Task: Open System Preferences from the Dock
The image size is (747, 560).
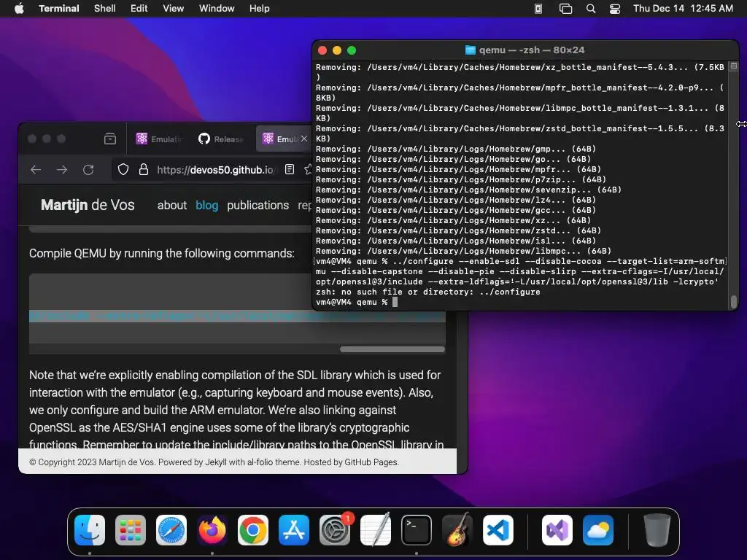Action: pos(335,530)
